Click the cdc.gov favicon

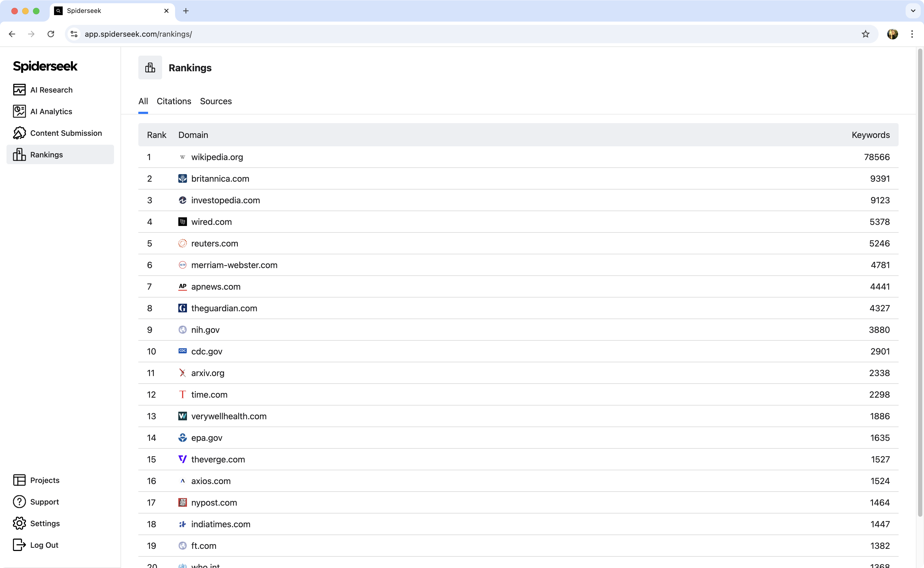coord(182,351)
